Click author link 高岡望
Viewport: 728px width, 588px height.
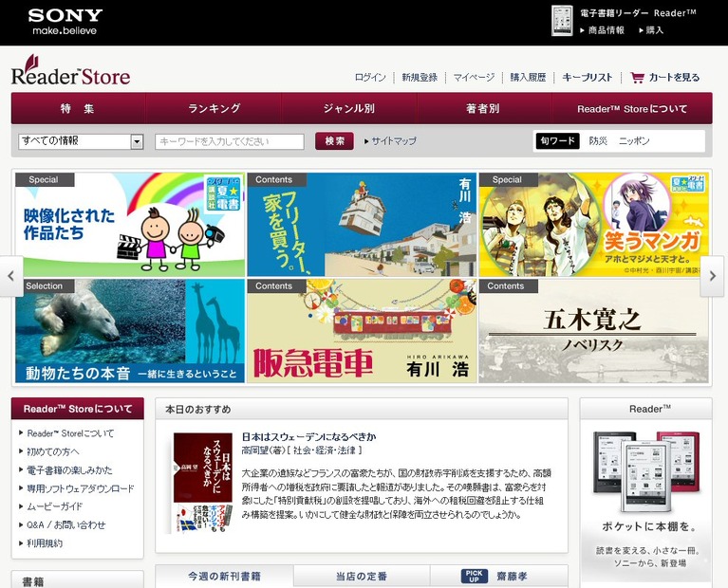tap(256, 450)
